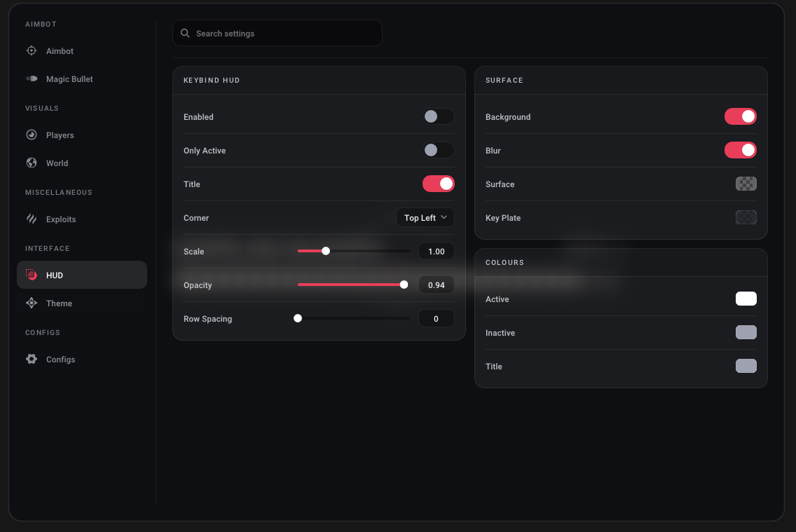The image size is (796, 532).
Task: Click the Aimbot crosshair icon
Action: tap(32, 50)
